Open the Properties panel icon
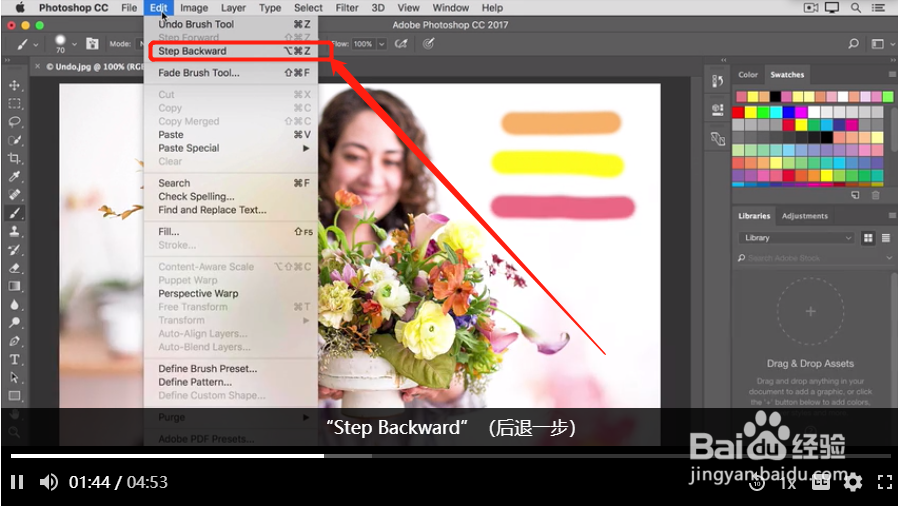This screenshot has width=898, height=506. [718, 110]
